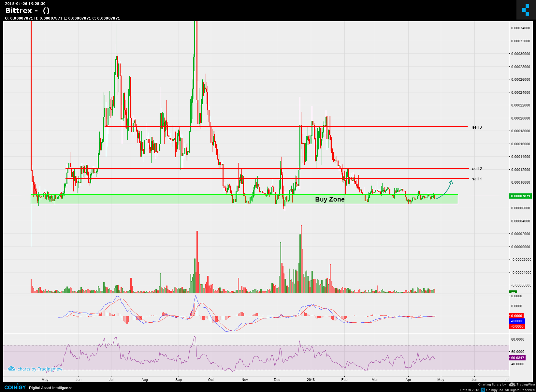Click the 0.00018000 price axis label
This screenshot has height=392, width=536.
(521, 131)
